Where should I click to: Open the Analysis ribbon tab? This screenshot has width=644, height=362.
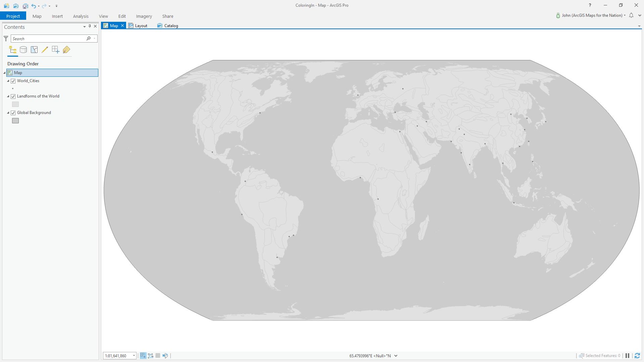(80, 16)
